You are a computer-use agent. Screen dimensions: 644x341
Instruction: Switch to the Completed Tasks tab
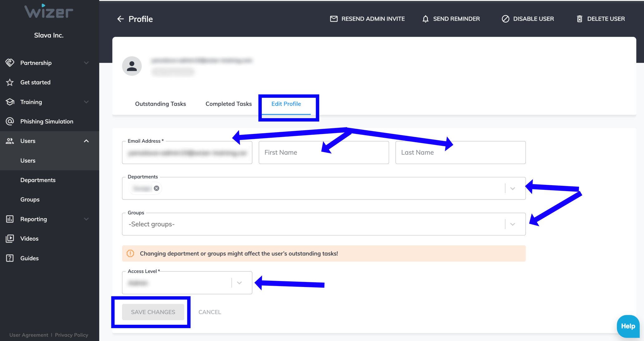point(228,104)
